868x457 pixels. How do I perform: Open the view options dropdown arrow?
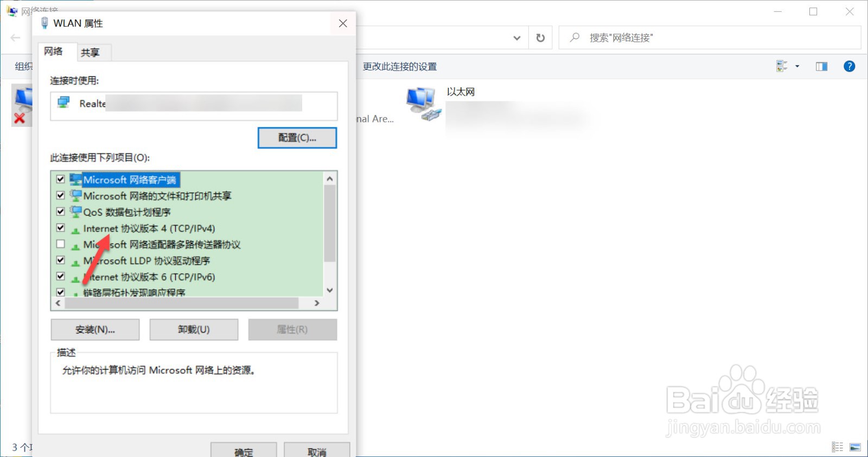click(x=797, y=66)
